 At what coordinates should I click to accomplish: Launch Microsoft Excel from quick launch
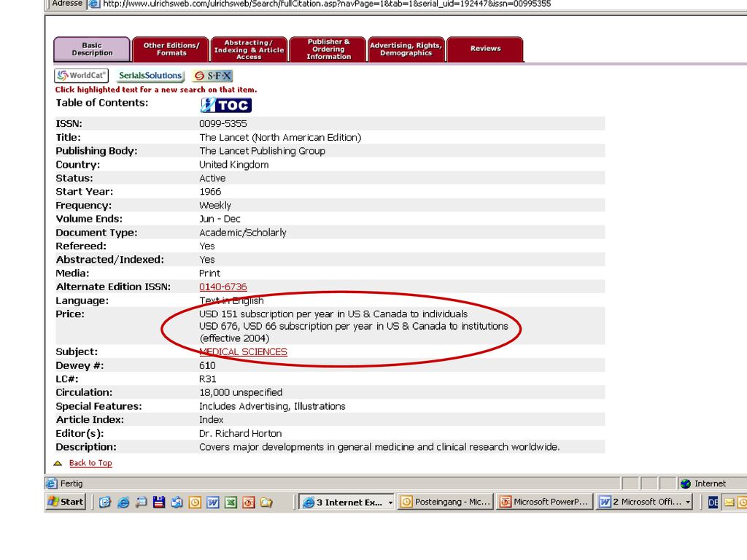[x=231, y=502]
